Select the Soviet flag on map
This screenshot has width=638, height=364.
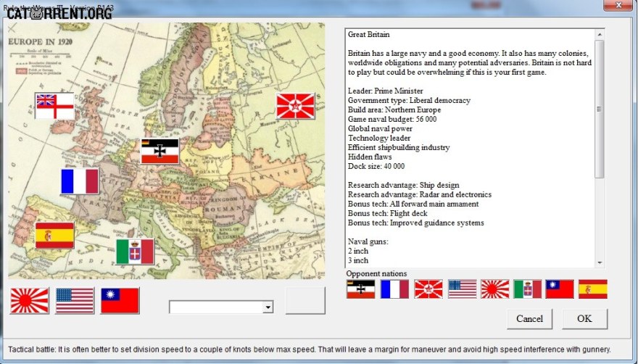[x=295, y=106]
